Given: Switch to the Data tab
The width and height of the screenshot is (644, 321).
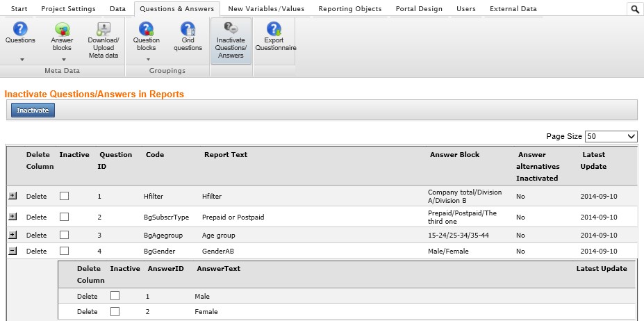Looking at the screenshot, I should [x=118, y=8].
